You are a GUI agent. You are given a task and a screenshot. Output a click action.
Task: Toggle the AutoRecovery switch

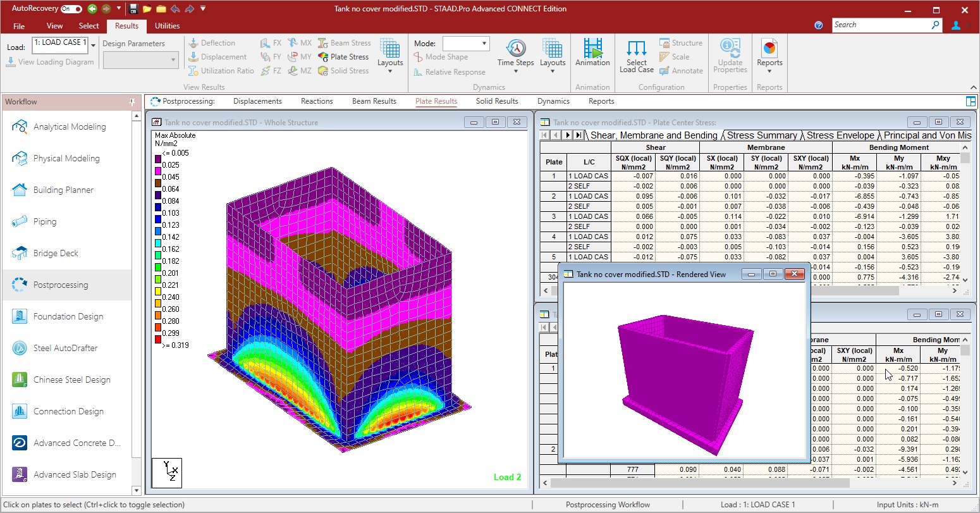pos(71,9)
